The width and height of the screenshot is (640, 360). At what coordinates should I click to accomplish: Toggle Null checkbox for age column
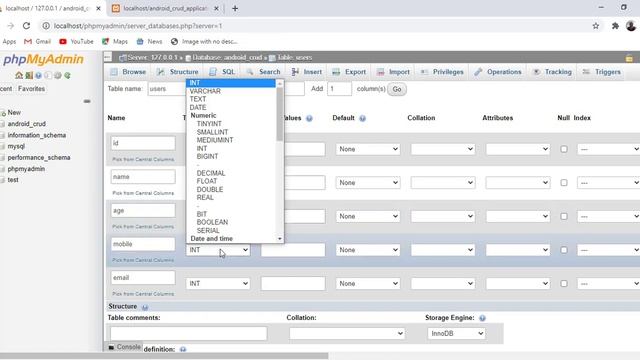coord(564,216)
